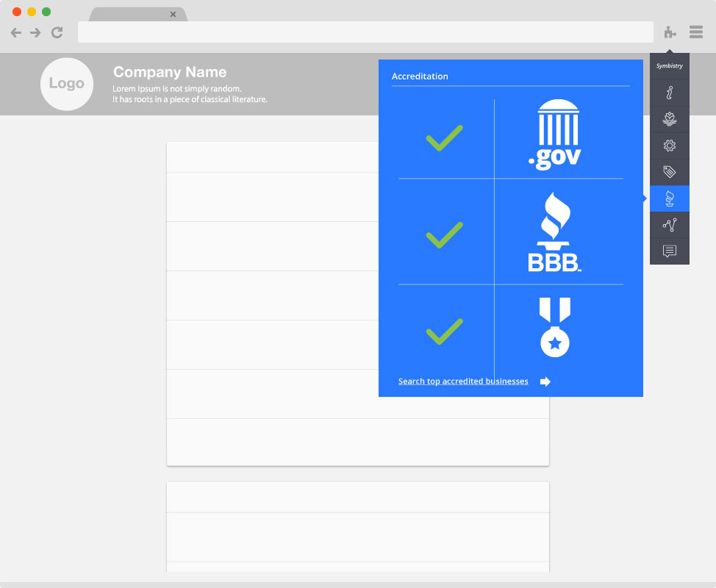This screenshot has width=716, height=588.
Task: Click the Accreditation panel title
Action: [420, 76]
